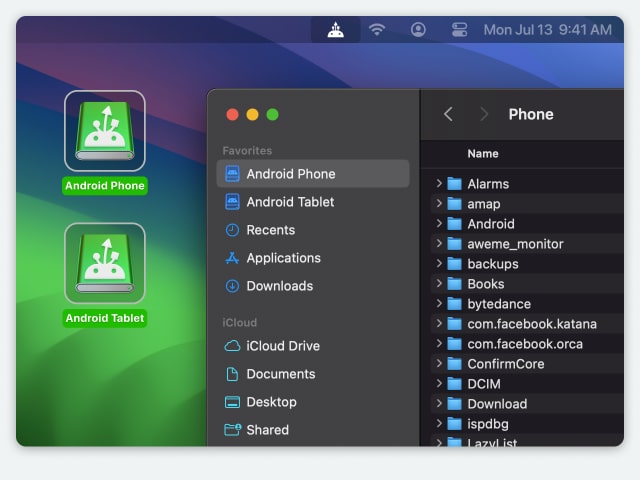
Task: Select the Android Phone desktop drive icon
Action: (105, 131)
